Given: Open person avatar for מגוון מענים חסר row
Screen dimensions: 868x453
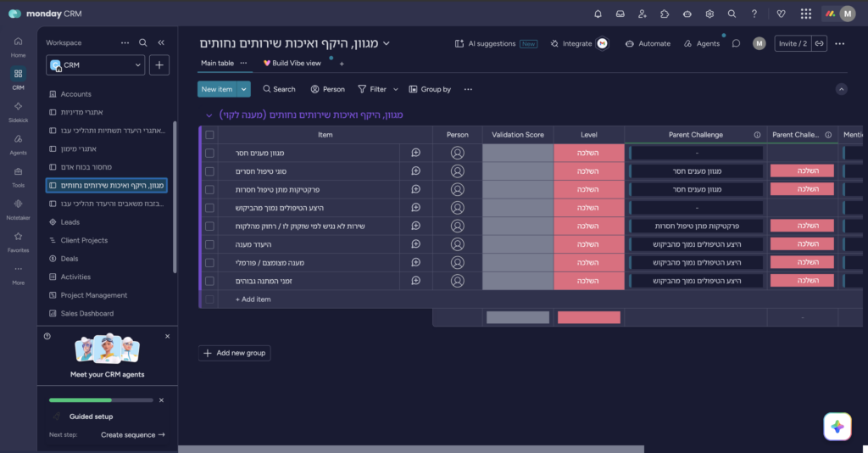Looking at the screenshot, I should pyautogui.click(x=457, y=153).
